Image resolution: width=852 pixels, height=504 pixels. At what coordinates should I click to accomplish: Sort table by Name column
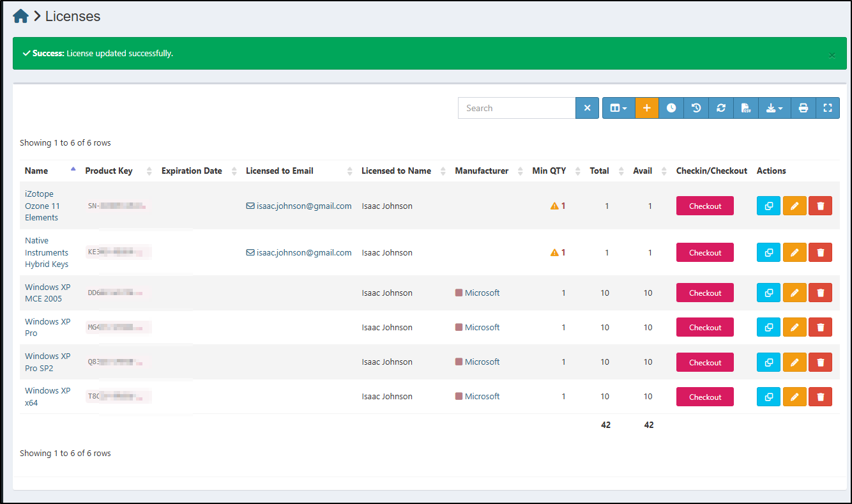[37, 171]
